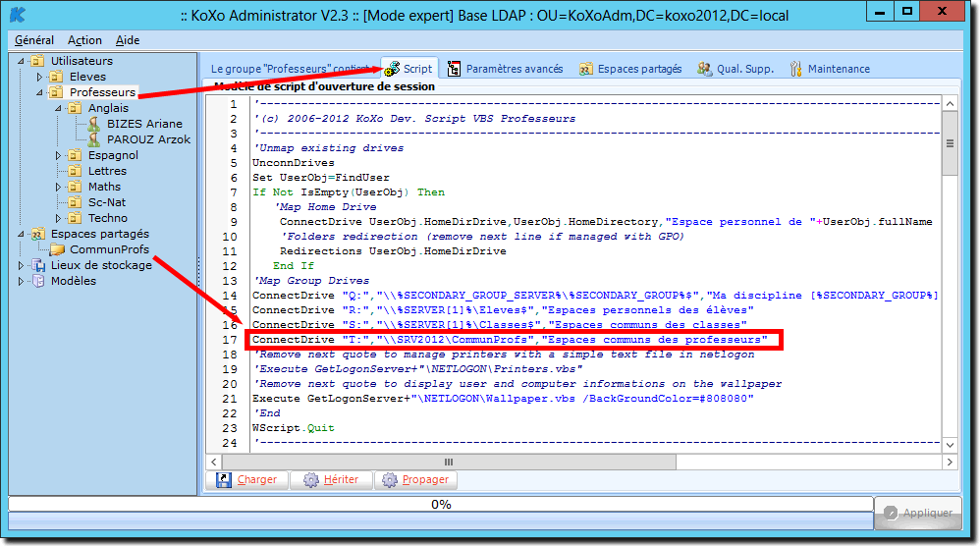Viewport: 980px width, 546px height.
Task: Select Sc-Nat in the tree
Action: coord(107,201)
